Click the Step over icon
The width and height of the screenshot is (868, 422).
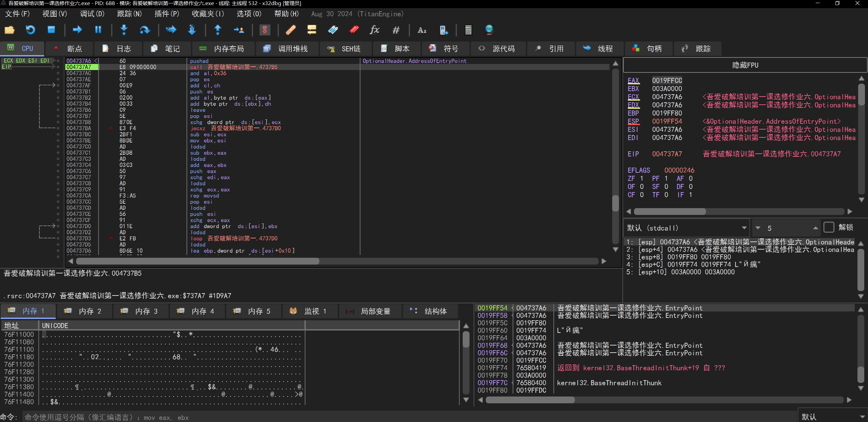click(x=145, y=30)
